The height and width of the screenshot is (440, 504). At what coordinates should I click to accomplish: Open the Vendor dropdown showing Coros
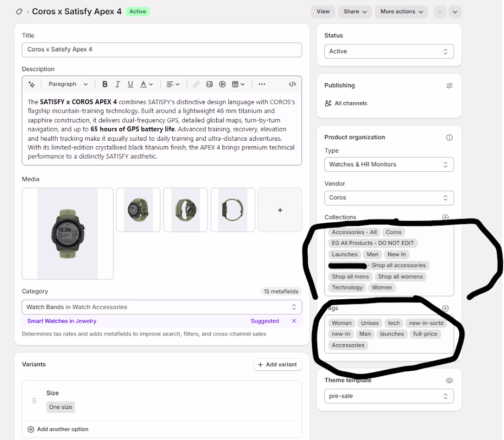pos(389,198)
